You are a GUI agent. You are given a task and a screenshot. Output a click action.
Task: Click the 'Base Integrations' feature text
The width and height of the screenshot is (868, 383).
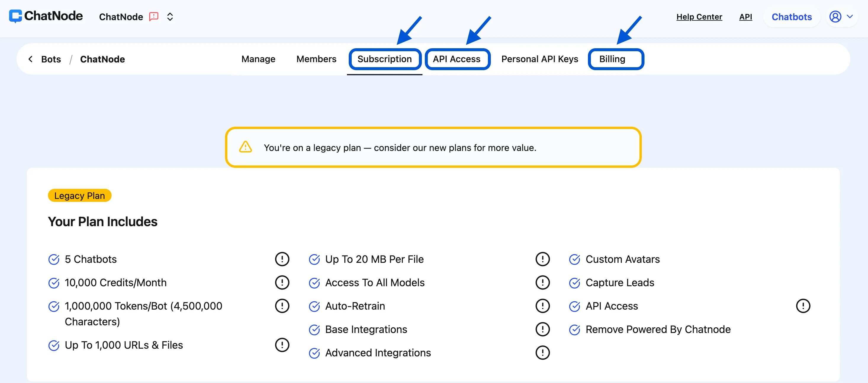pos(366,329)
